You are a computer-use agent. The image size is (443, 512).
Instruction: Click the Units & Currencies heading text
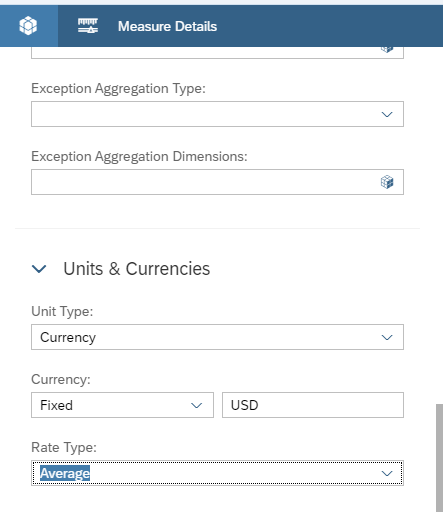click(137, 269)
